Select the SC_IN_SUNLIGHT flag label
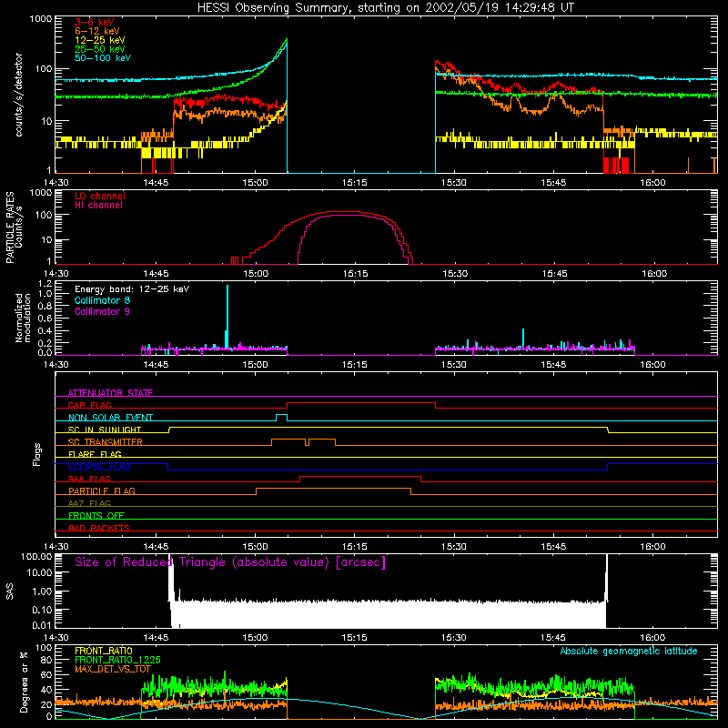This screenshot has height=728, width=728. (105, 430)
